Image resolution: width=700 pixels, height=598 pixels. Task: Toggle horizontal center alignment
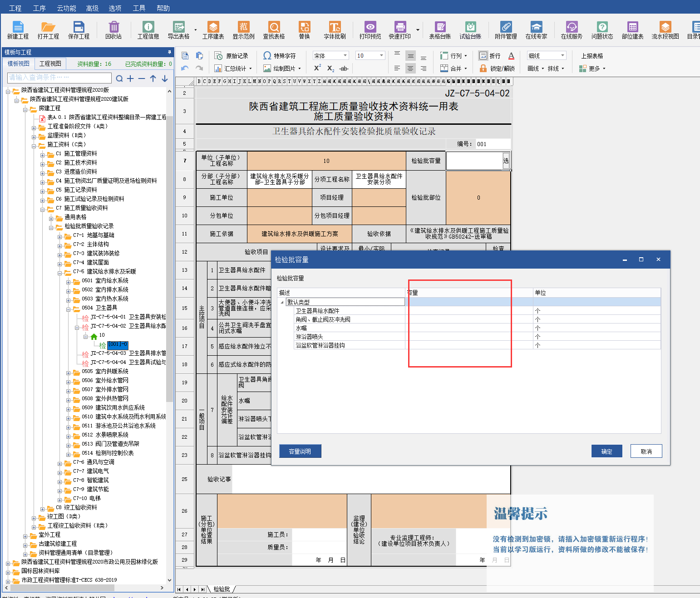(410, 68)
